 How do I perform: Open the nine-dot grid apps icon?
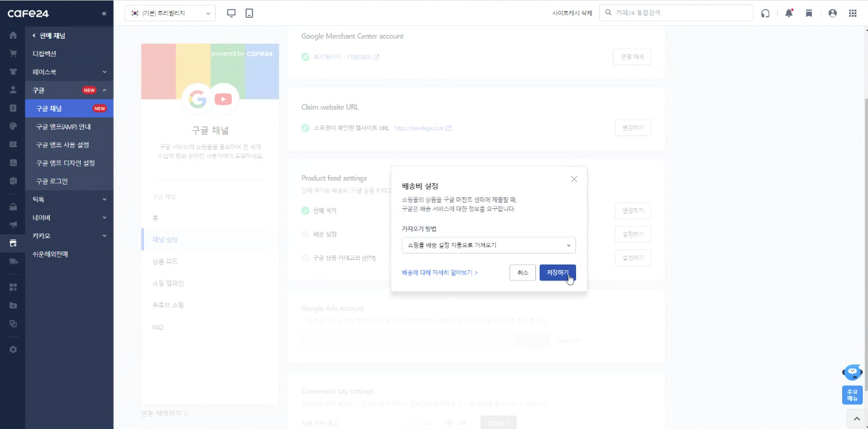(852, 13)
